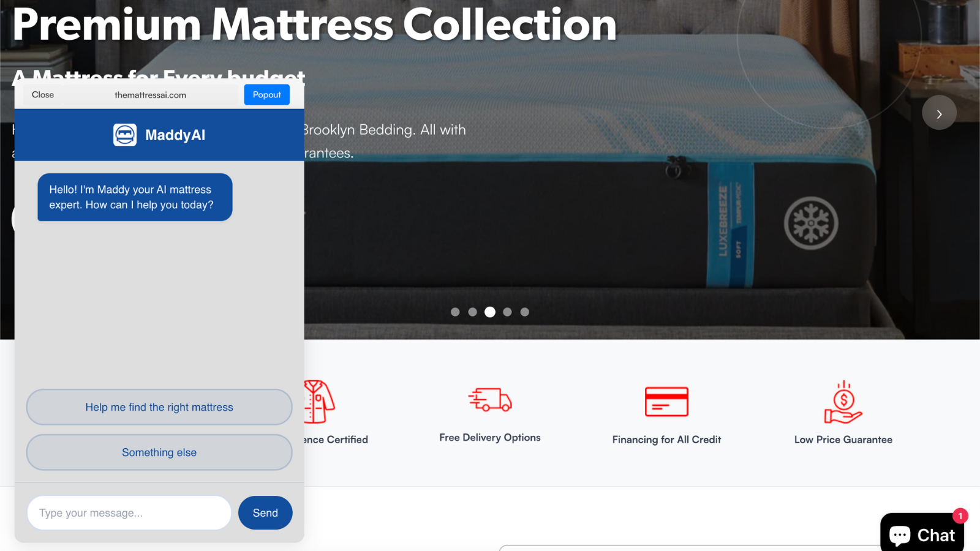Click the "Financing for All Credit" label
This screenshot has height=551, width=980.
[x=666, y=440]
